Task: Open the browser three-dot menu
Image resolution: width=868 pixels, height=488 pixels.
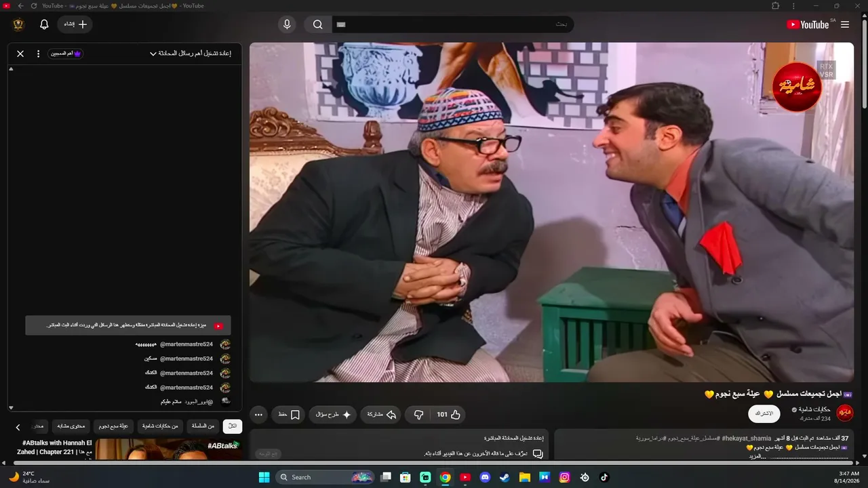Action: pos(793,6)
